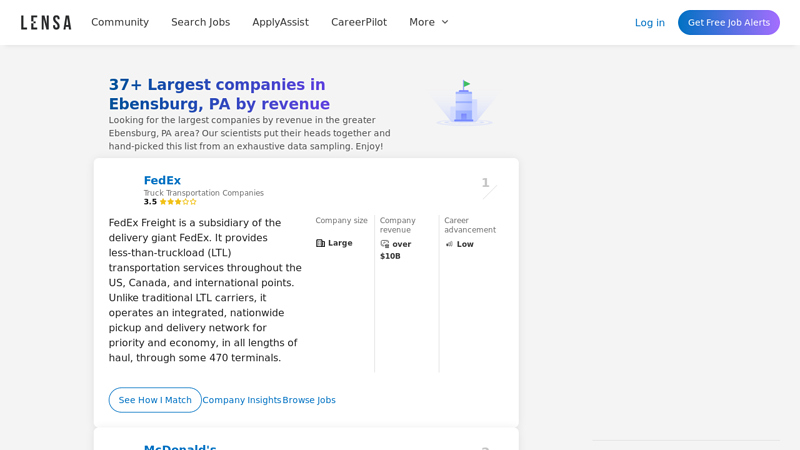Click the Lensa logo
Image resolution: width=800 pixels, height=450 pixels.
point(46,22)
